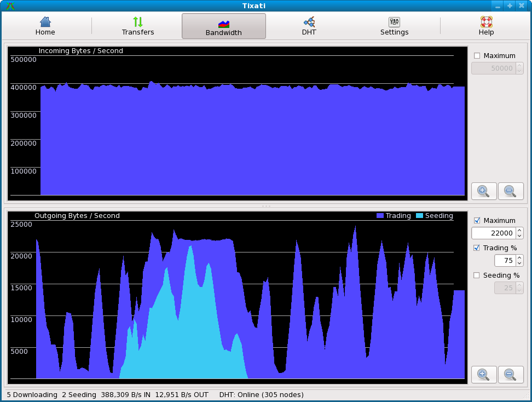Zoom out the outgoing bandwidth graph
This screenshot has width=532, height=402.
[x=511, y=375]
